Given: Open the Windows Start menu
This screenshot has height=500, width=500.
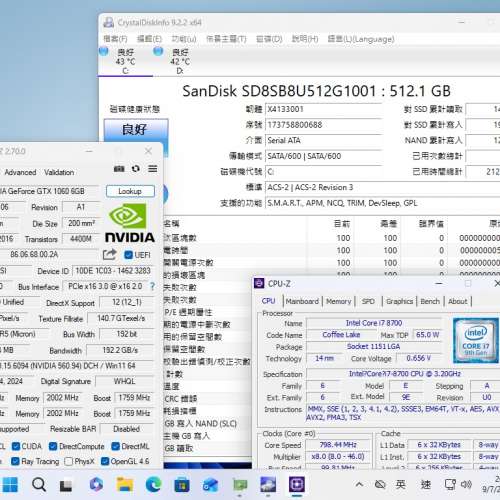Looking at the screenshot, I should (x=9, y=484).
